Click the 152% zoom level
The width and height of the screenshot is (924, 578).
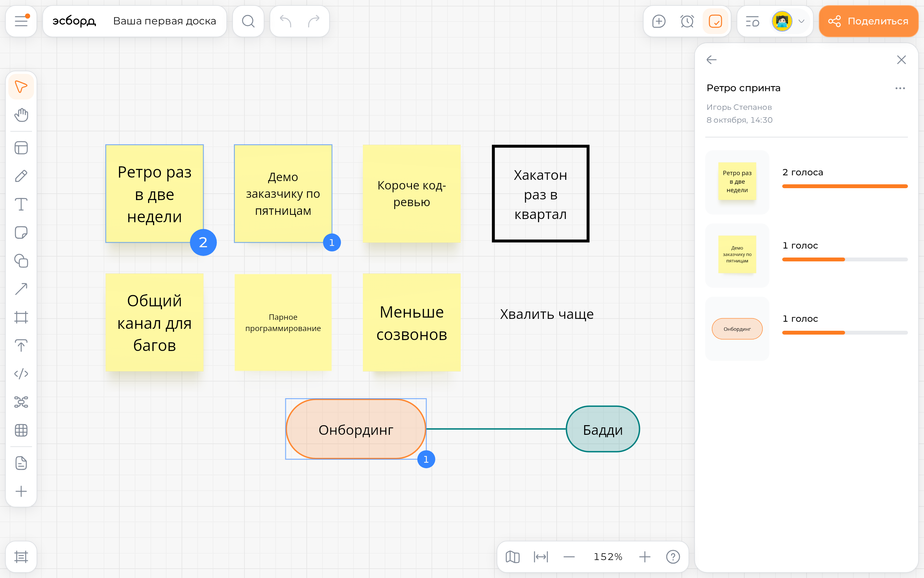click(608, 556)
